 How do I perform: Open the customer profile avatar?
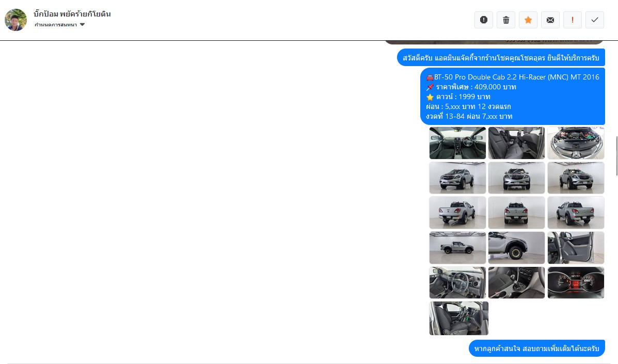(x=16, y=20)
